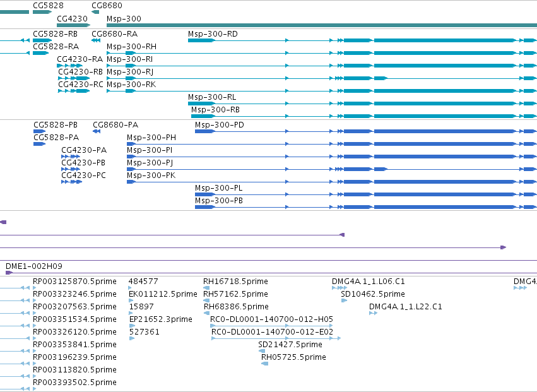Click the RP003113820.5prime EST label
The height and width of the screenshot is (392, 537).
click(74, 371)
